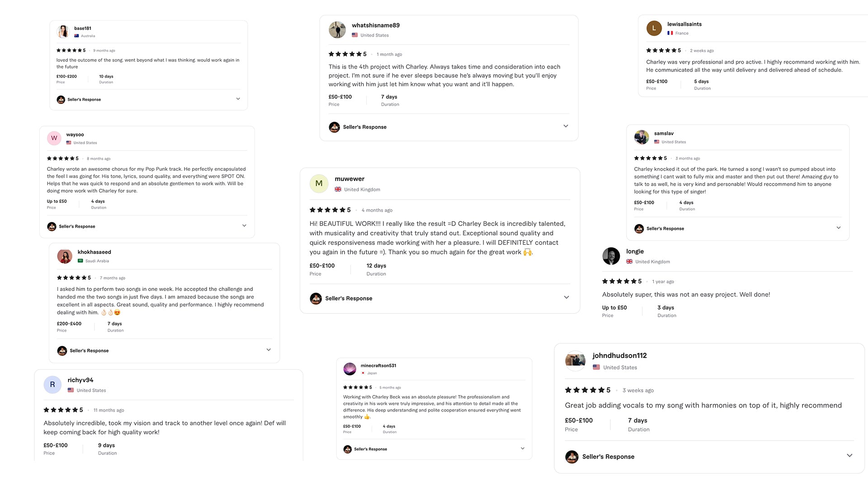Click khokhasaeed's profile picture
868x488 pixels.
65,256
